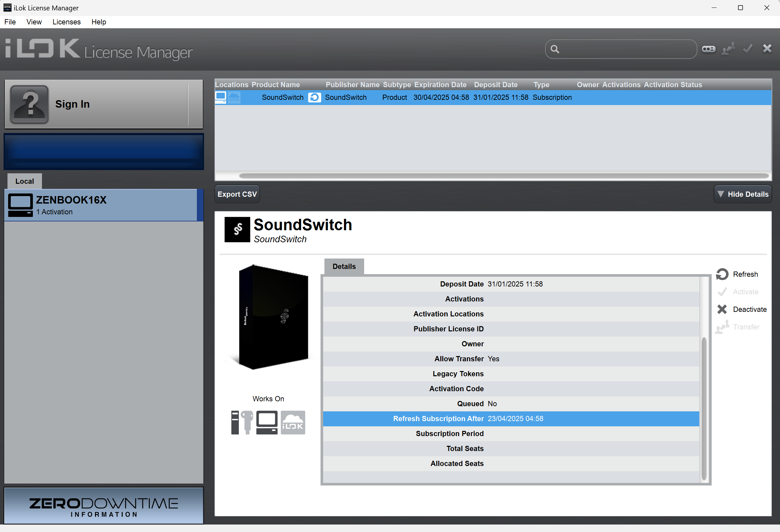The width and height of the screenshot is (780, 532).
Task: Sort by Subtype column header
Action: [397, 85]
